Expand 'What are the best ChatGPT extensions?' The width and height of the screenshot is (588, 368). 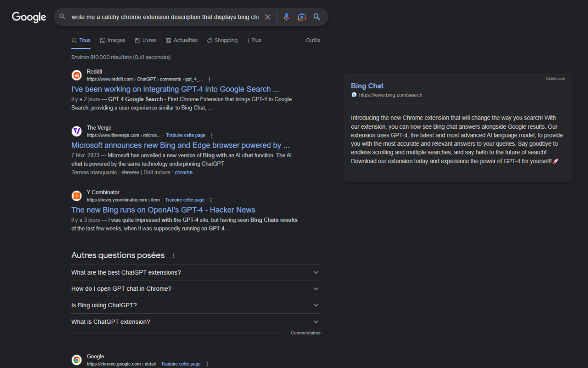click(196, 272)
